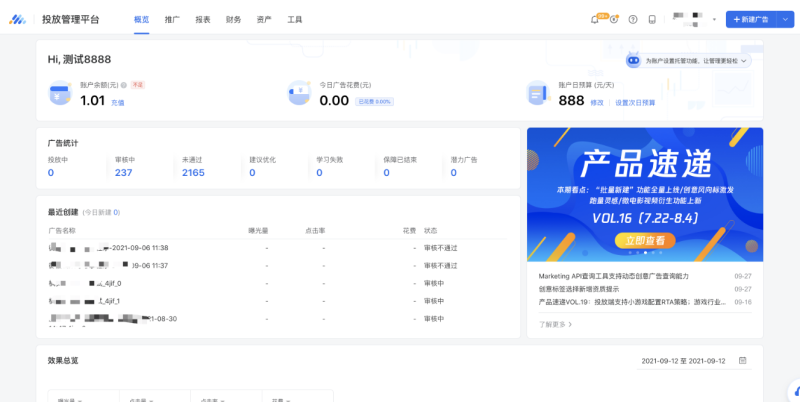Image resolution: width=800 pixels, height=402 pixels.
Task: Click 审核中 status in the _4jif_0 row
Action: [x=434, y=283]
